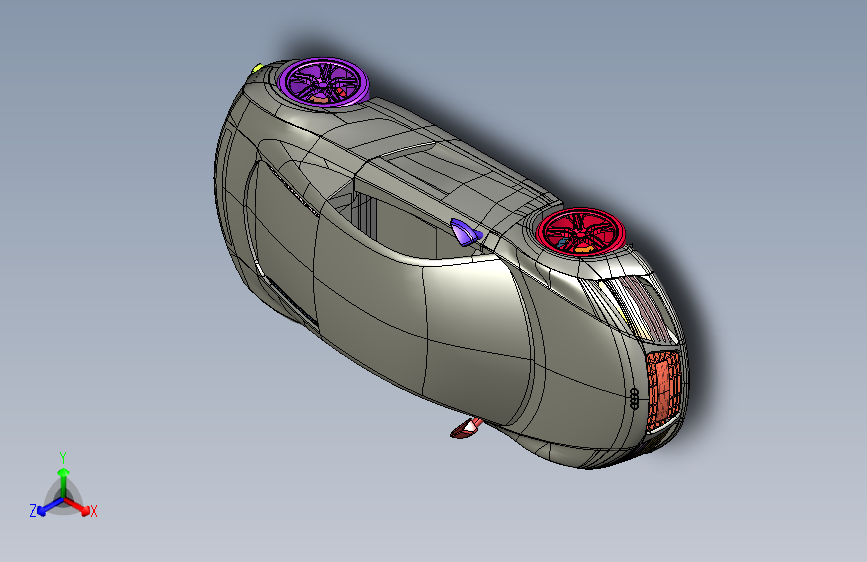Pick the purple side mirror on the roofline
Viewport: 867px width, 562px height.
coord(466,232)
